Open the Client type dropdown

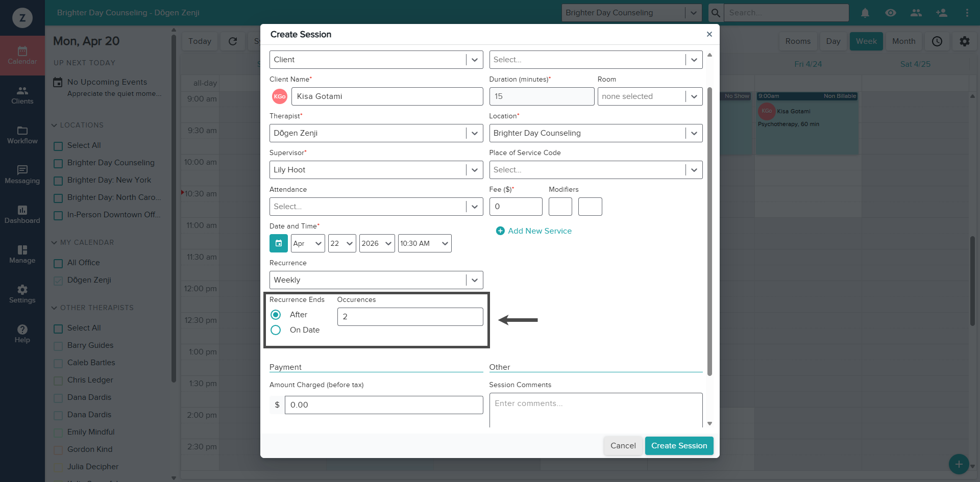coord(376,60)
